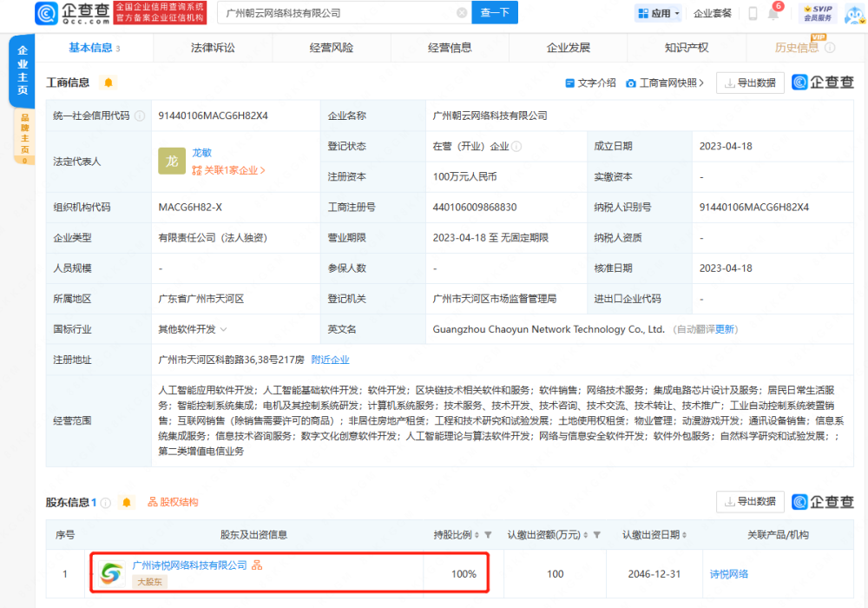The image size is (868, 608).
Task: Click the 组织机构代码 value MACG6H82-X
Action: click(x=190, y=207)
